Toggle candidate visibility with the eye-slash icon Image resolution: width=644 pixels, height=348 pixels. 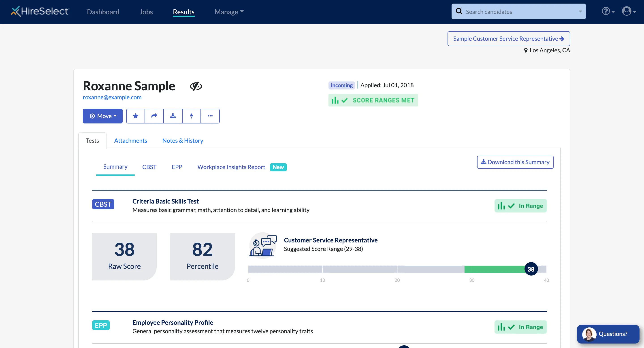196,86
